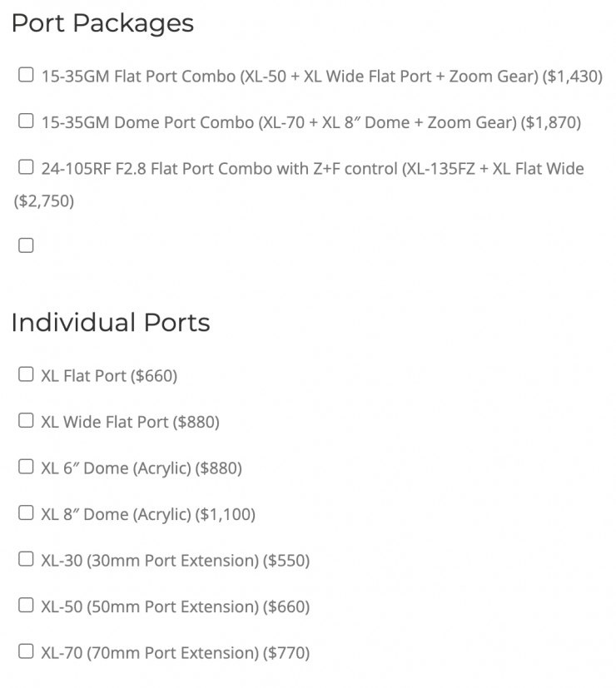The height and width of the screenshot is (688, 616).
Task: Check the XL-30 30mm Port Extension box
Action: point(26,560)
